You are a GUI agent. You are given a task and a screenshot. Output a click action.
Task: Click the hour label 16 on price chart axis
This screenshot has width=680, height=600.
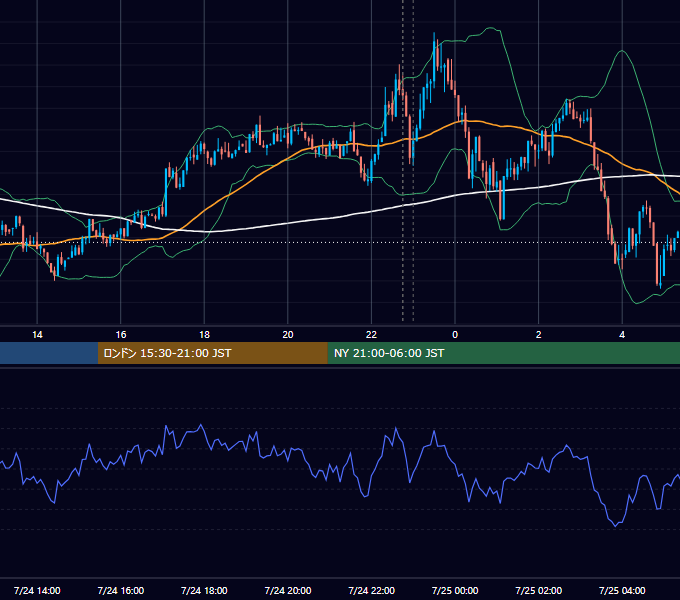[121, 335]
